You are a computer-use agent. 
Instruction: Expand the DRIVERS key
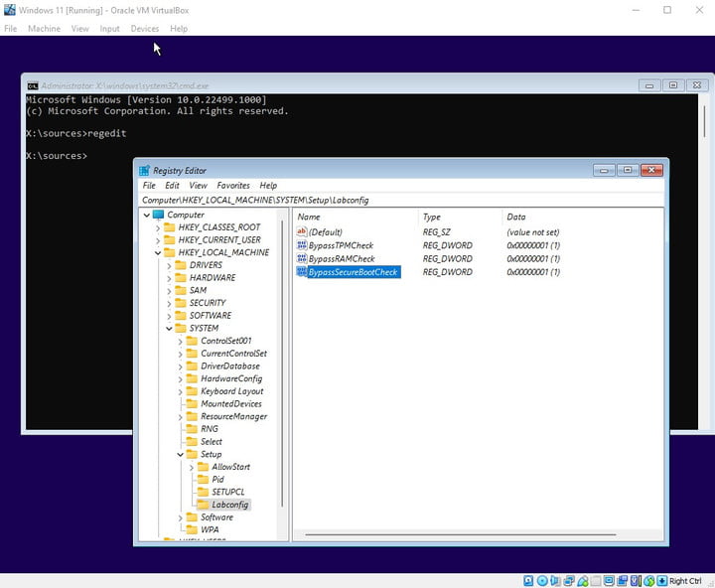click(169, 265)
